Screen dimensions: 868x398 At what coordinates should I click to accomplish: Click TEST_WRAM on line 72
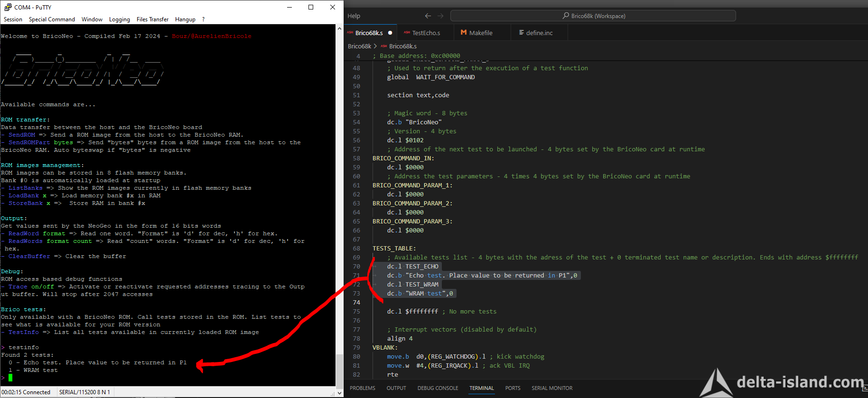421,284
